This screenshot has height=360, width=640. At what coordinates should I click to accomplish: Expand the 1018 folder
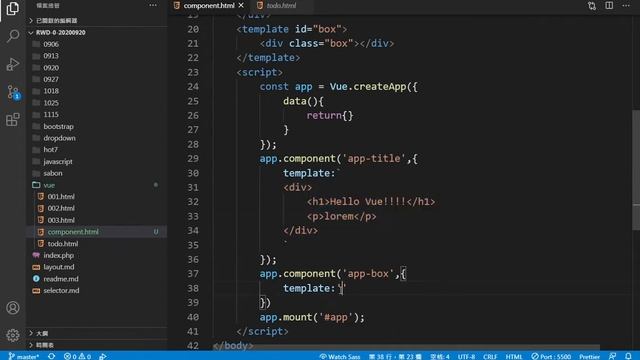point(97,91)
